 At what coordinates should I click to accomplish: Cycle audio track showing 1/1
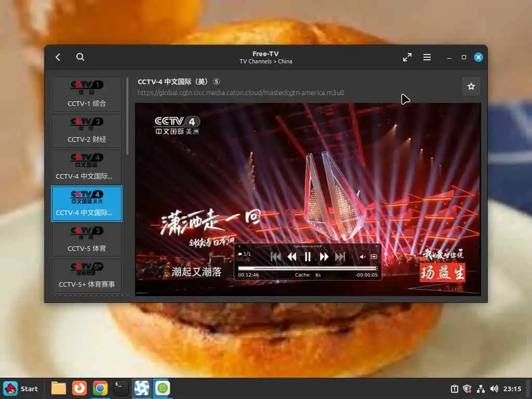click(244, 254)
